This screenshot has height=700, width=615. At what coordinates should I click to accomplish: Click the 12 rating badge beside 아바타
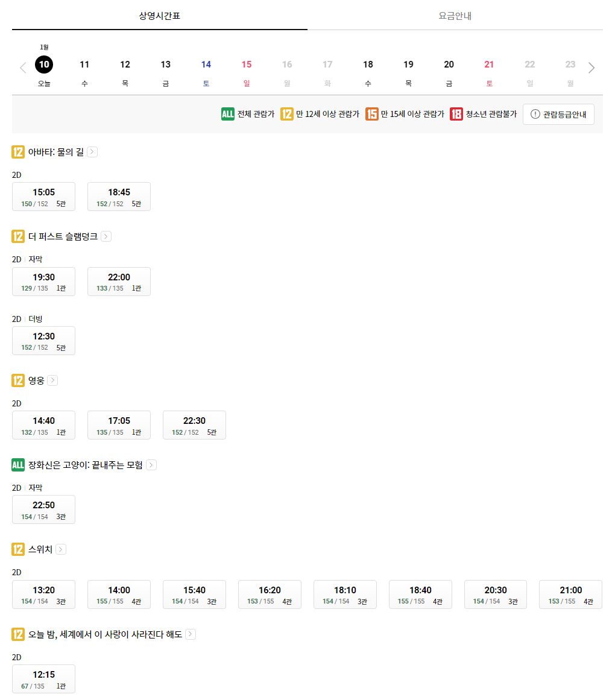(x=18, y=152)
